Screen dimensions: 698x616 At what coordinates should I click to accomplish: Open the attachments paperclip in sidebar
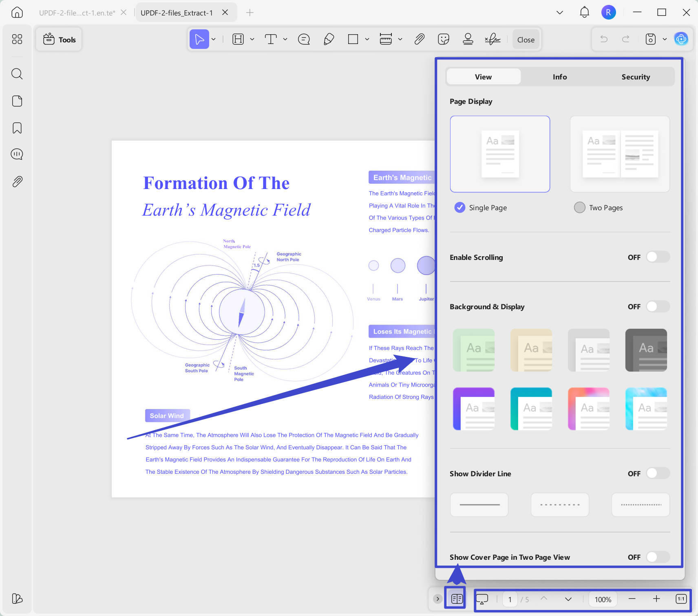(17, 181)
